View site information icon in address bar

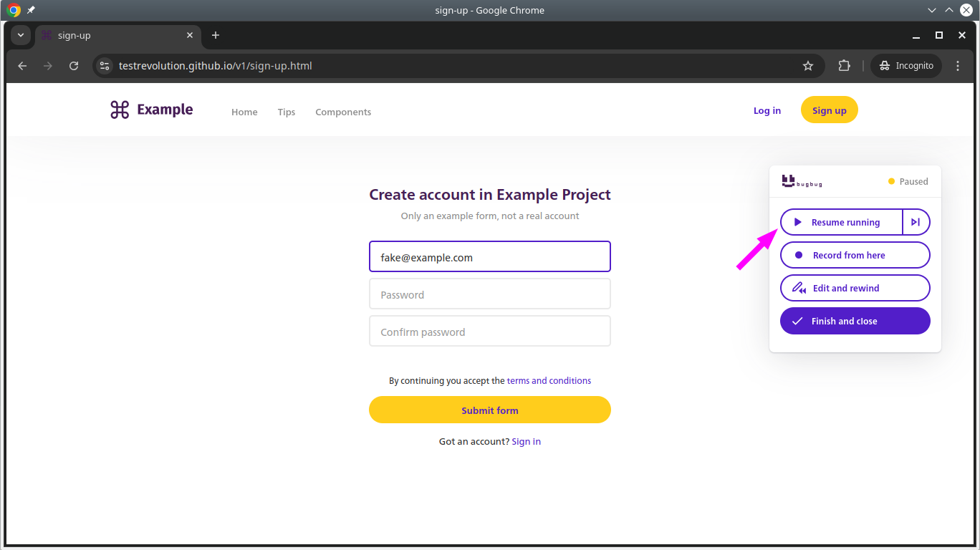[105, 66]
